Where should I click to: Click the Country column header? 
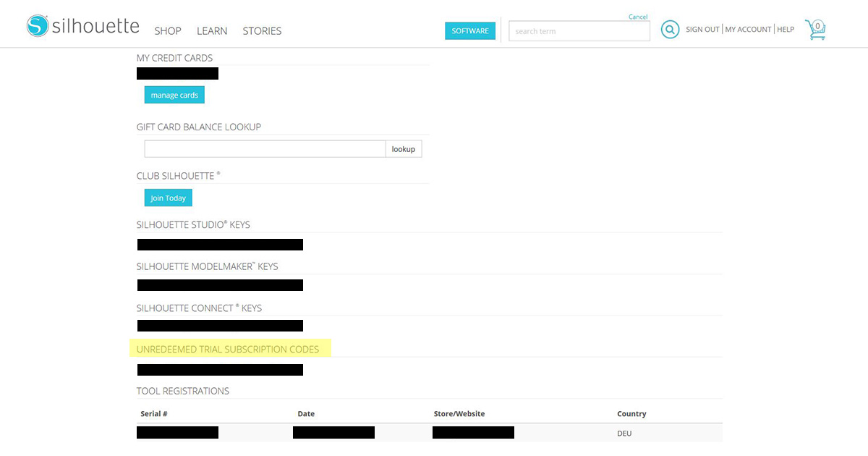[631, 414]
